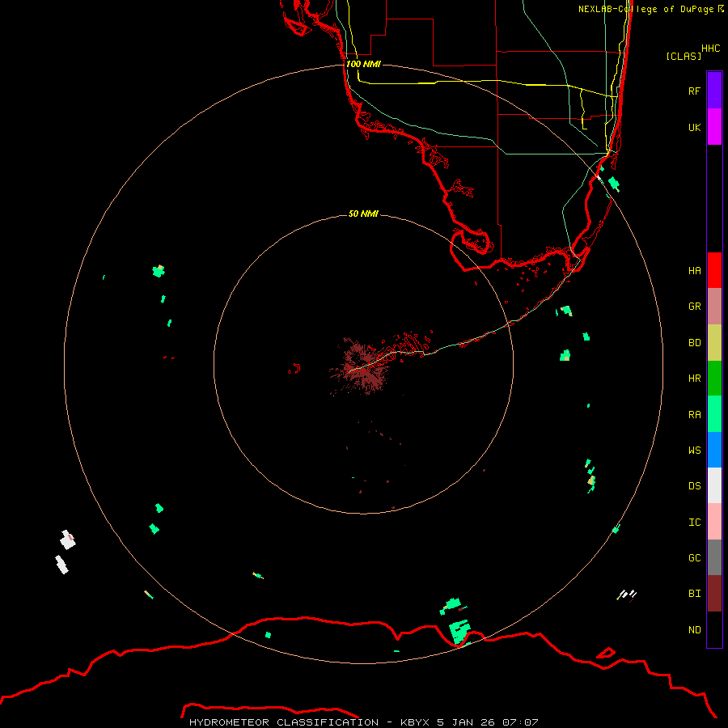Click the UK magenta legend swatch
728x728 pixels.
coord(714,127)
